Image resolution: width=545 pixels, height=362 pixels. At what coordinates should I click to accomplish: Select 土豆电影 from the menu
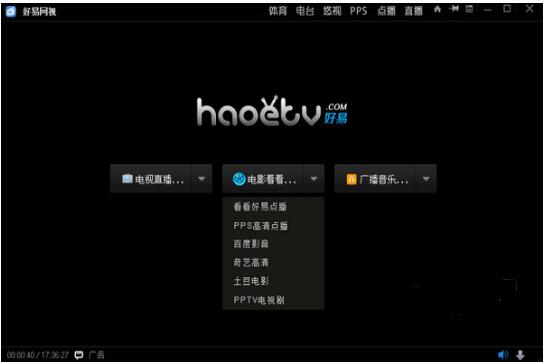point(273,281)
